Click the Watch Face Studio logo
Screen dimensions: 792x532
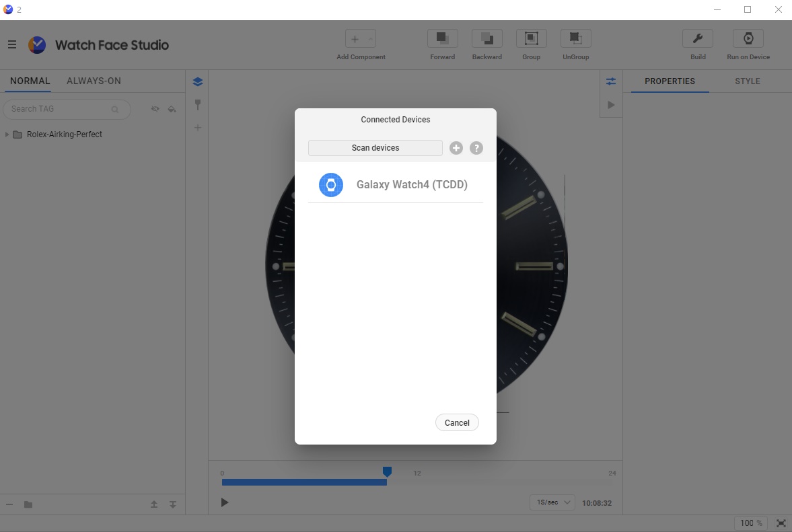pos(37,45)
